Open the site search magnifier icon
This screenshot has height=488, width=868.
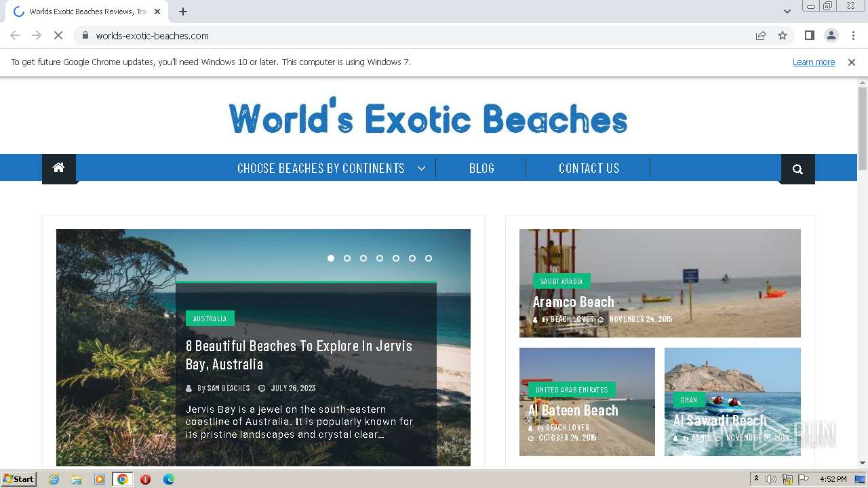(797, 169)
